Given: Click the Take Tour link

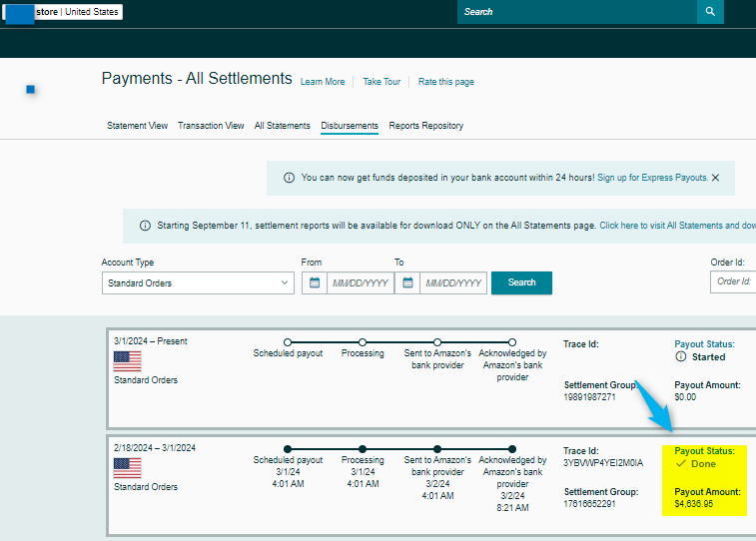Looking at the screenshot, I should 381,82.
